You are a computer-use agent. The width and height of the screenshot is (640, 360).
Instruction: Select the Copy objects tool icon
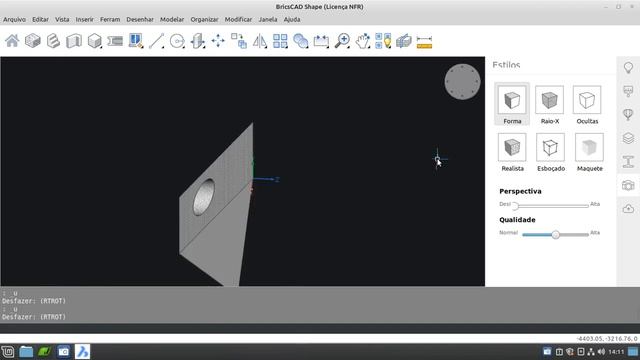[239, 41]
